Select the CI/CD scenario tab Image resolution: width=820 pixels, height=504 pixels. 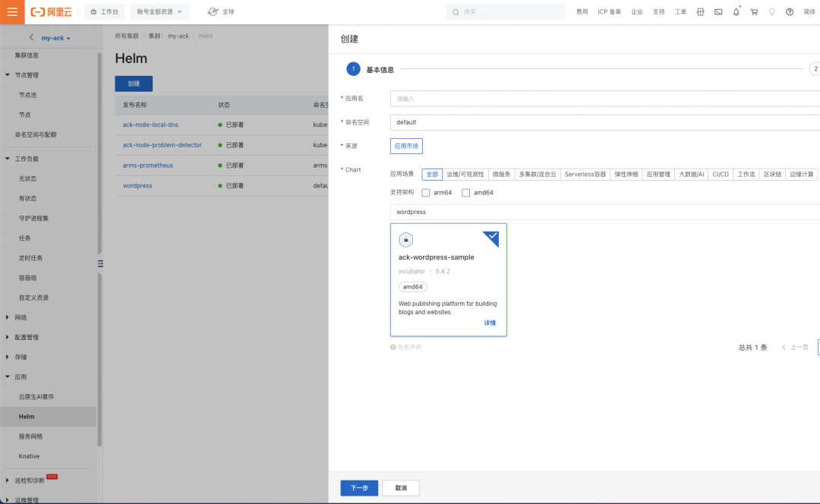pos(720,174)
